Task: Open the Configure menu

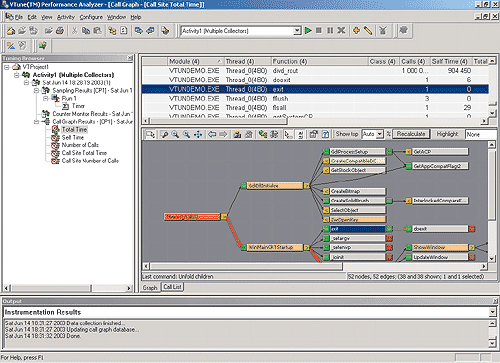Action: pos(91,17)
